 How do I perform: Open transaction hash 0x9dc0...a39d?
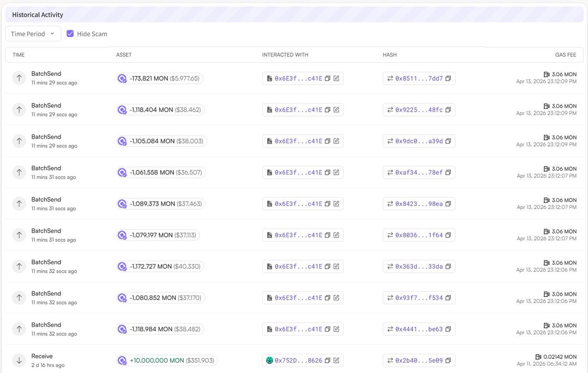coord(419,141)
